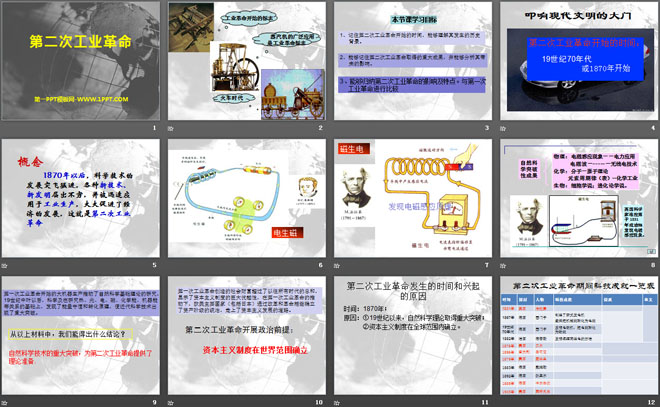Click slide number 12 label
Viewport: 660px width, 407px height.
click(651, 402)
